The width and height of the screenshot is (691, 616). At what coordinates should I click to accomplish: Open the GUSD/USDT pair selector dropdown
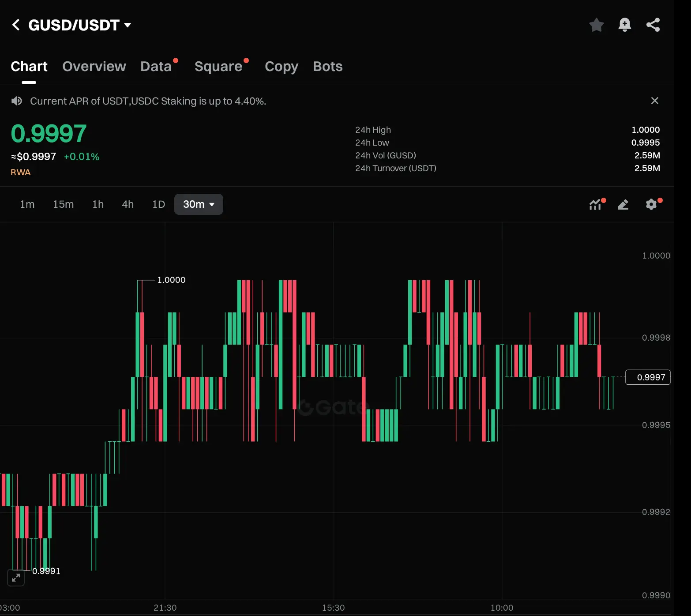(x=80, y=25)
